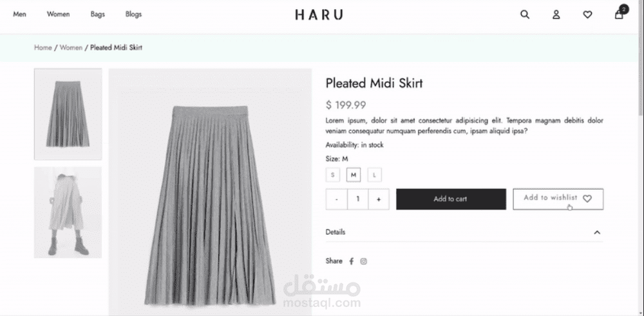Click the HARU logo

pos(319,15)
